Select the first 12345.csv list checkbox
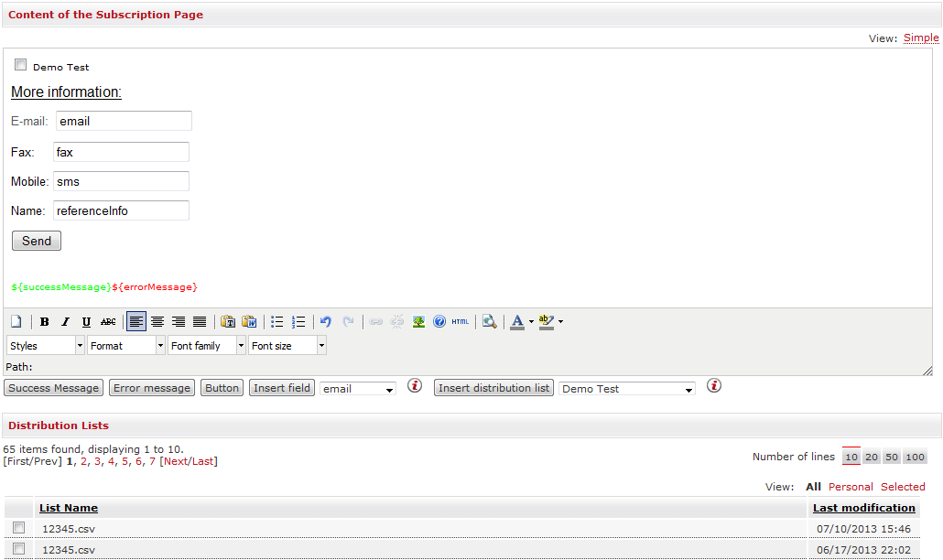Screen dimensions: 943x560 click(x=19, y=528)
